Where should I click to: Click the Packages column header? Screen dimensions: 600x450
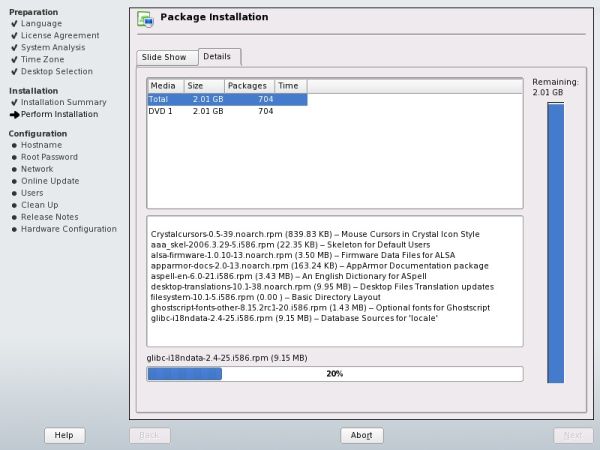click(249, 86)
